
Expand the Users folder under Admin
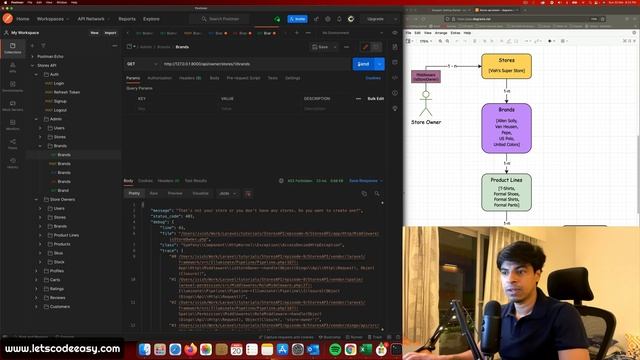tap(40, 128)
